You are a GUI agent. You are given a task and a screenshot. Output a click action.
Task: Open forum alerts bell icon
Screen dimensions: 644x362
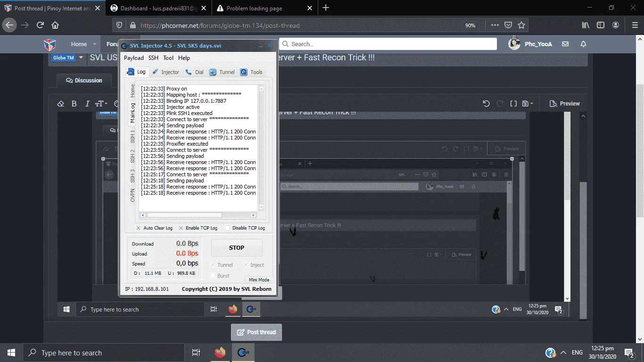583,44
